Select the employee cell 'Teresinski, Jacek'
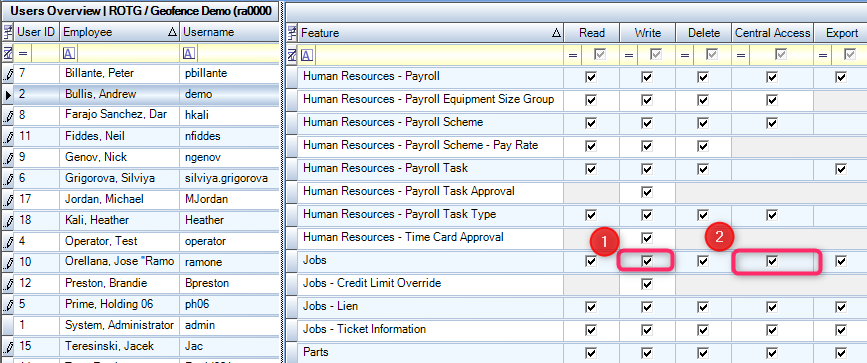The width and height of the screenshot is (867, 363). pos(119,347)
